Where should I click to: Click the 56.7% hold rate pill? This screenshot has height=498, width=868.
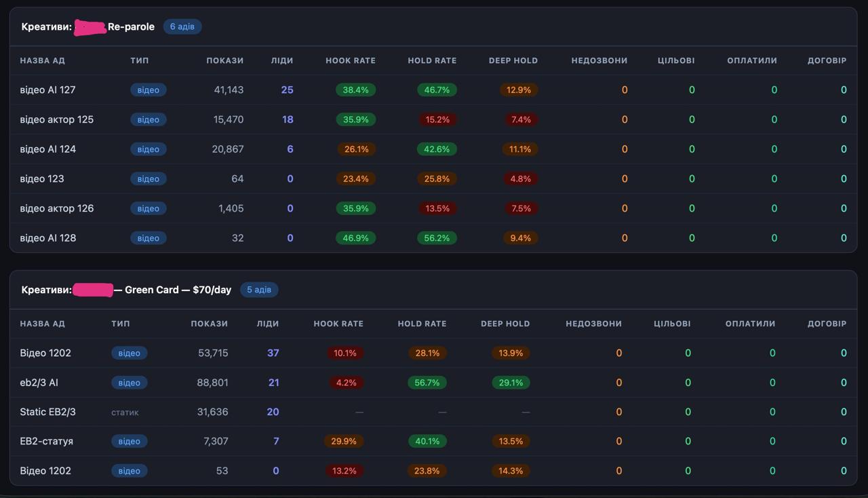point(427,383)
